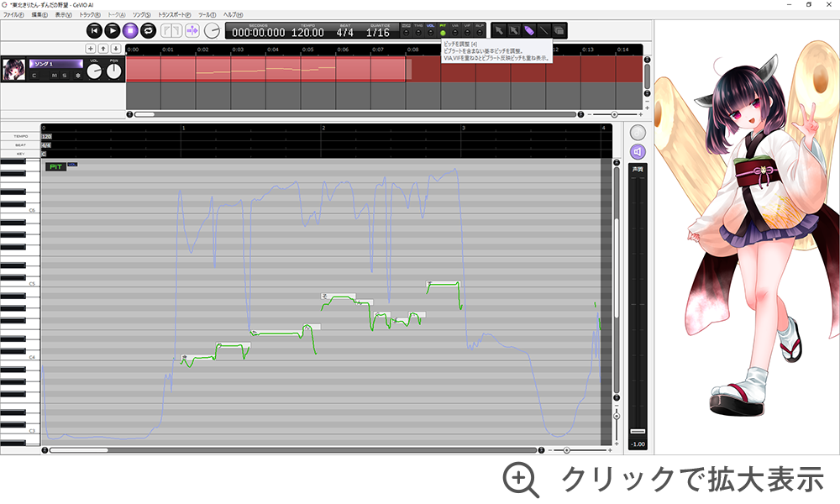Open the 編集(E) menu

[x=39, y=15]
